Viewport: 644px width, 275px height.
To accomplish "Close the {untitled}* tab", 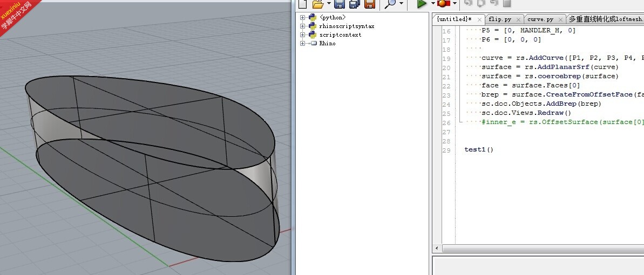I will coord(479,20).
